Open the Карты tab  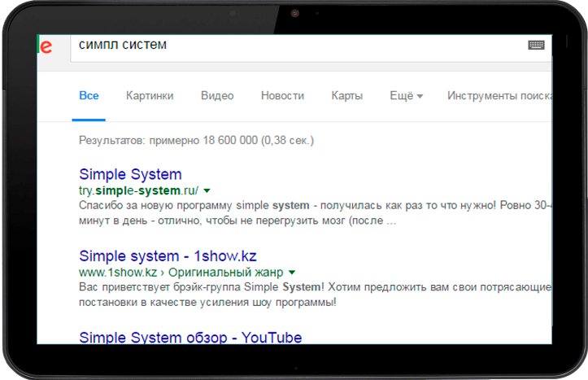(x=347, y=96)
